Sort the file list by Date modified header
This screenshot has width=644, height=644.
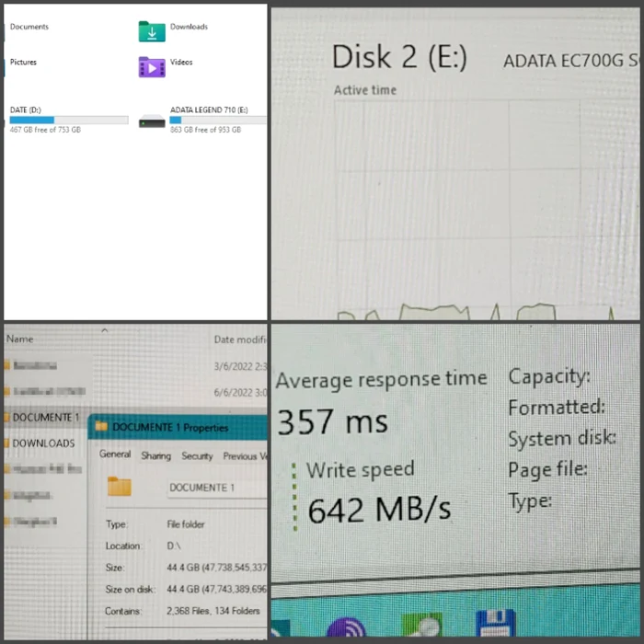point(240,339)
